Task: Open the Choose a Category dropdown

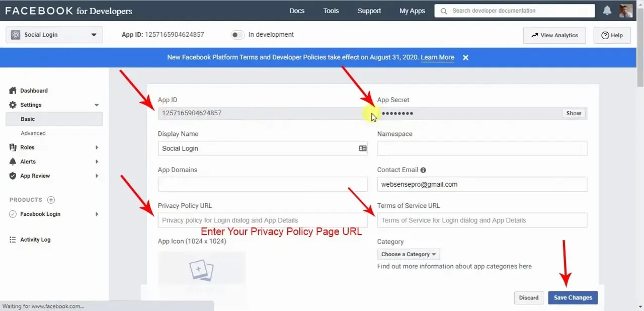Action: 409,254
